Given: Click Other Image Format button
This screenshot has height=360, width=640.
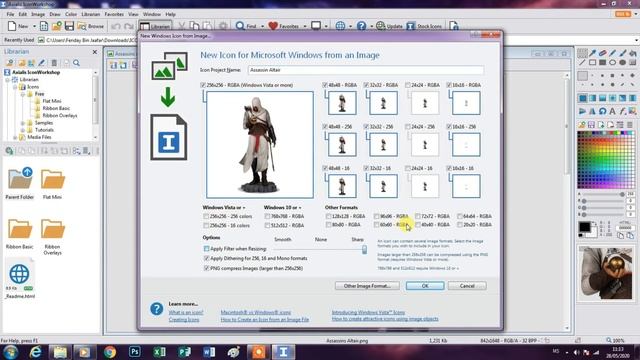Looking at the screenshot, I should 367,286.
